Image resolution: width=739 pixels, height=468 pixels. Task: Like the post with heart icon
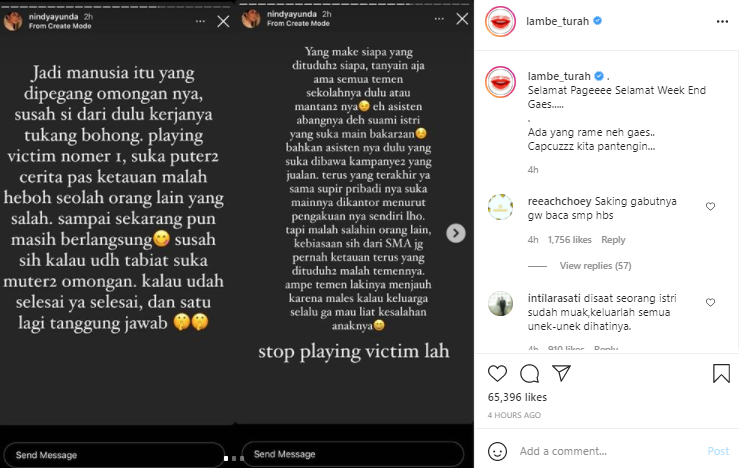tap(497, 373)
